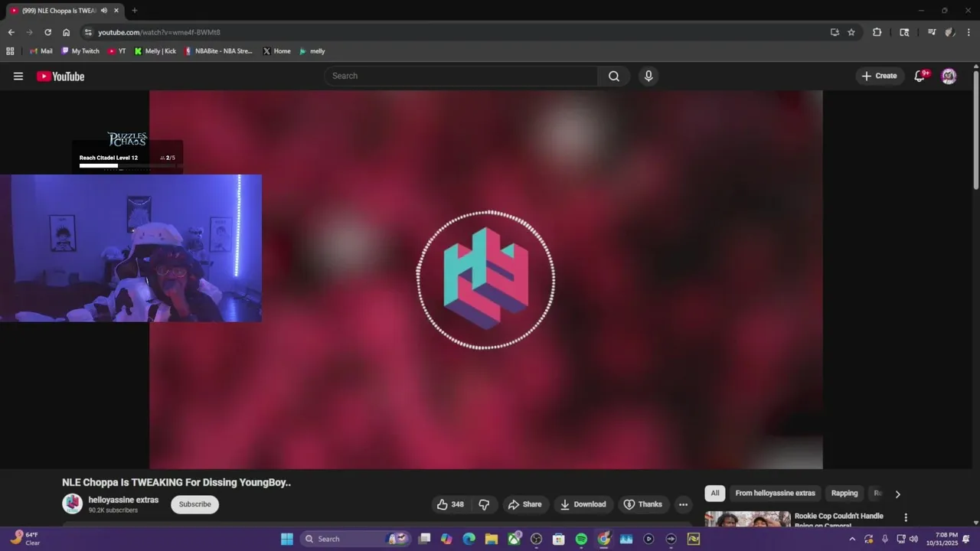Open tab search icon in toolbar
The image size is (980, 551).
[x=904, y=32]
